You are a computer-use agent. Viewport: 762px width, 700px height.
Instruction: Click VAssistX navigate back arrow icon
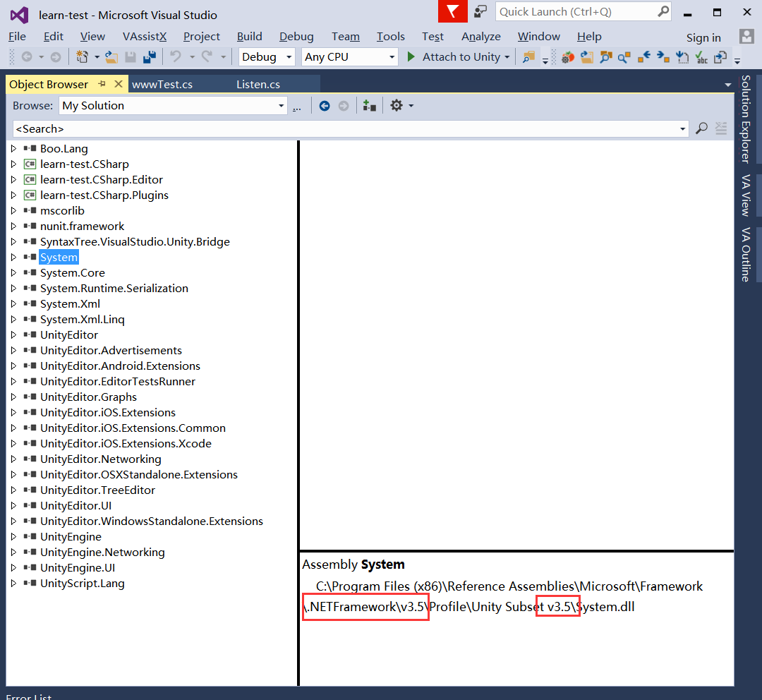(644, 57)
